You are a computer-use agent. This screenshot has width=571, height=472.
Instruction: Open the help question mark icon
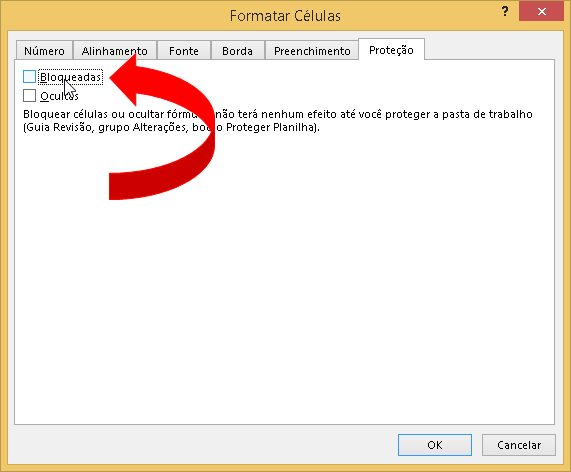(x=505, y=12)
